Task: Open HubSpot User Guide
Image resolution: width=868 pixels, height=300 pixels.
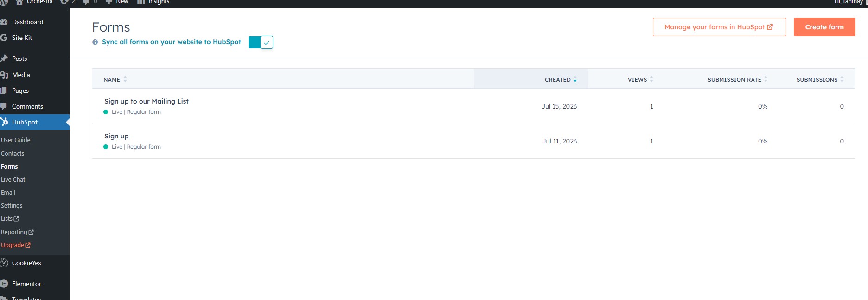Action: (x=16, y=140)
